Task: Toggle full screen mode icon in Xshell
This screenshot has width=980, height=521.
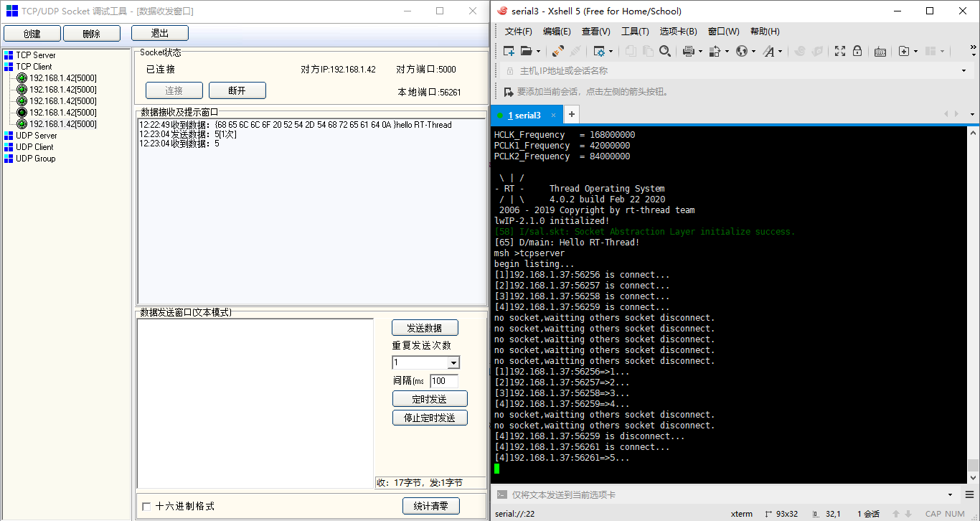Action: click(839, 51)
